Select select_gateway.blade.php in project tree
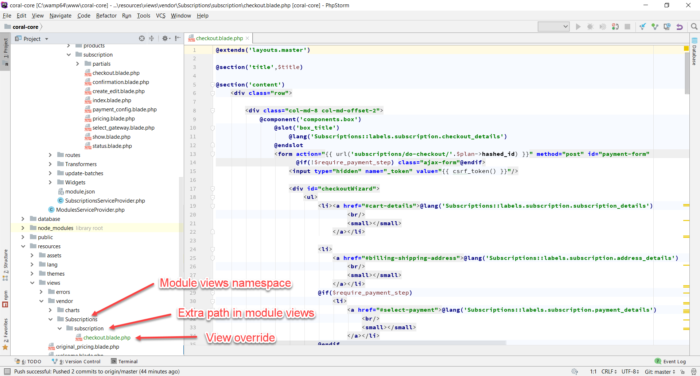The height and width of the screenshot is (376, 700). click(120, 128)
